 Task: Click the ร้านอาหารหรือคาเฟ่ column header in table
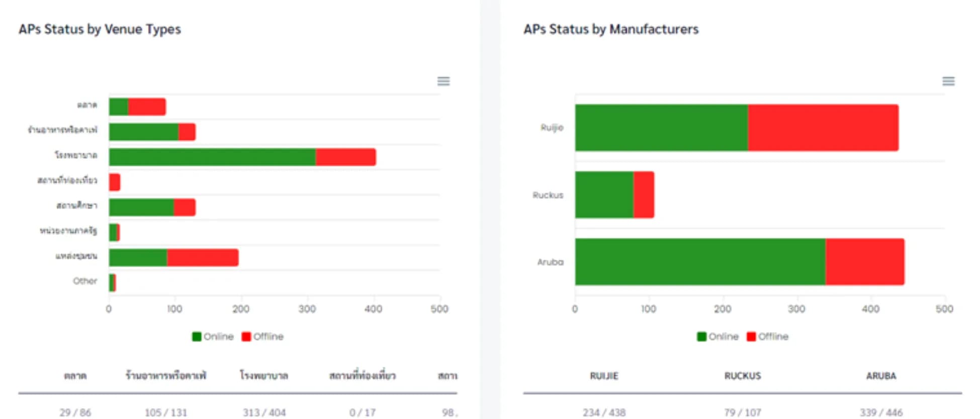(x=165, y=376)
